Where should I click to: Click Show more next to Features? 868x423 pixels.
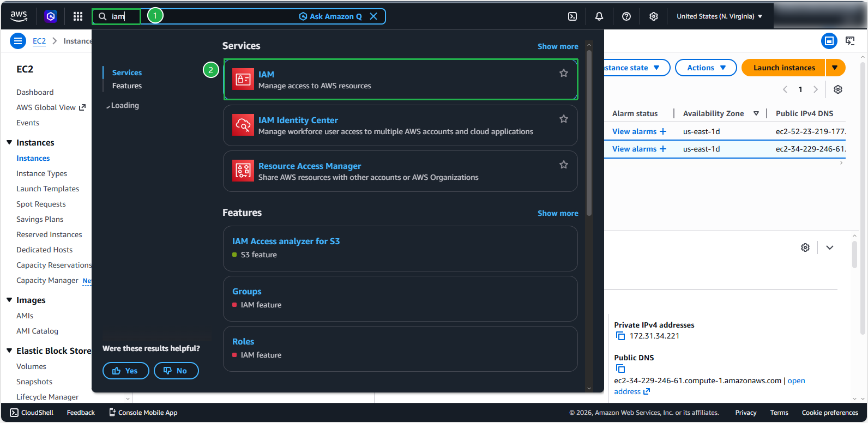click(558, 213)
